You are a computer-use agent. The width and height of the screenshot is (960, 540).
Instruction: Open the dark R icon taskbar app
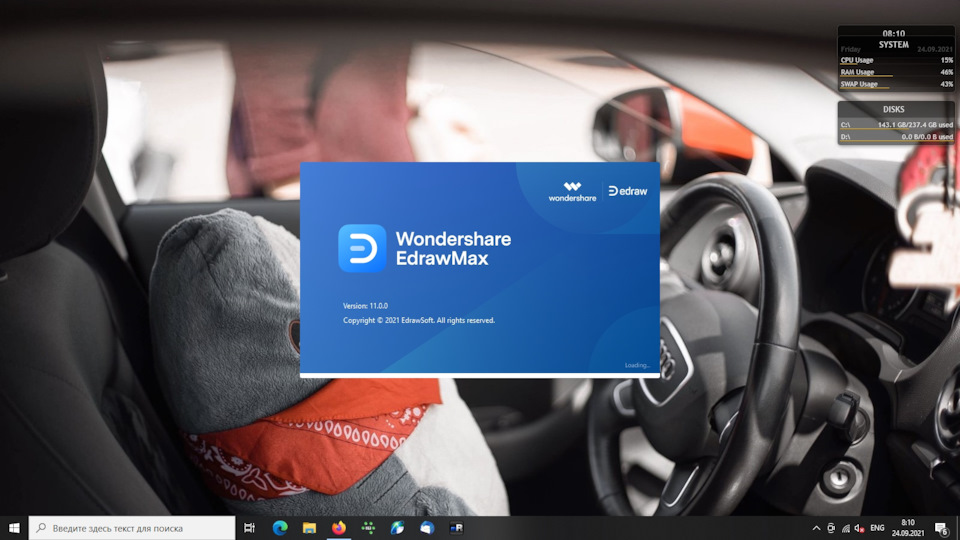tap(456, 528)
